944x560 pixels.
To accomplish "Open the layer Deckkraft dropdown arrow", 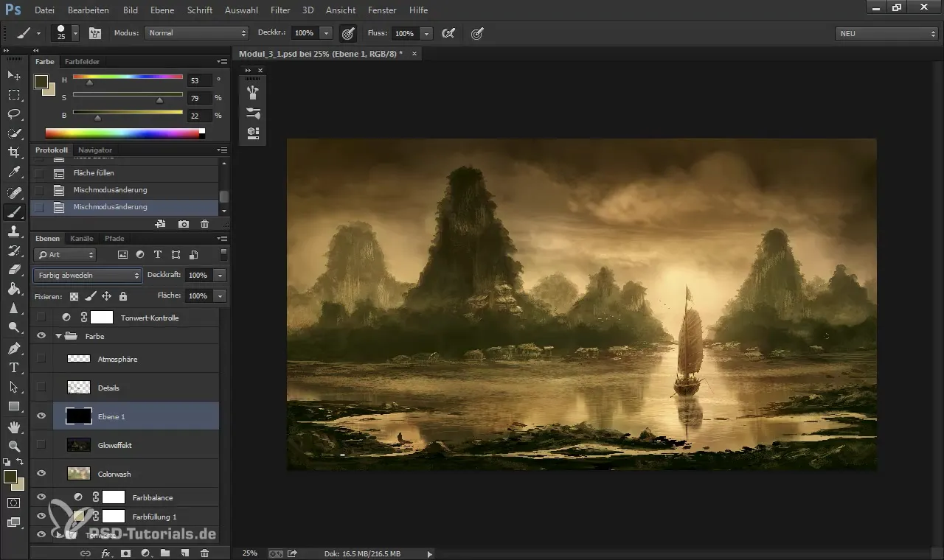I will pos(220,275).
